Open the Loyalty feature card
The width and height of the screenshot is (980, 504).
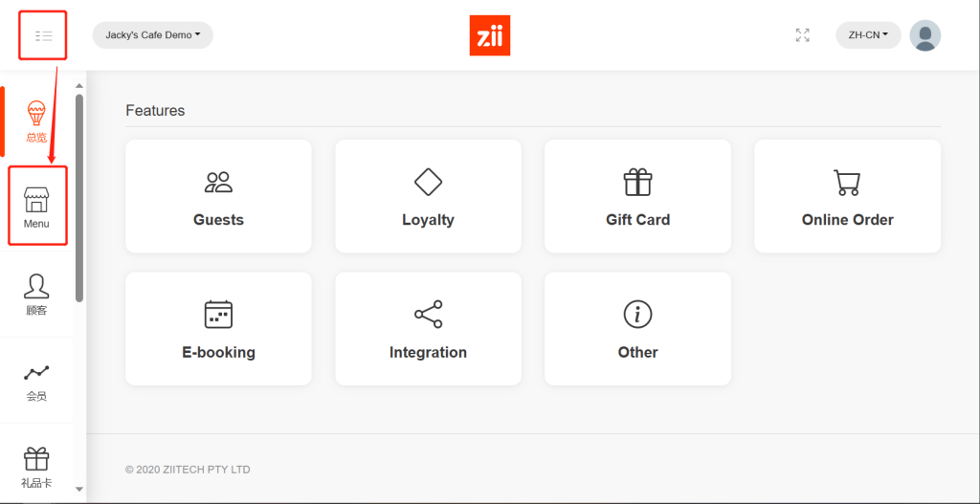tap(428, 196)
